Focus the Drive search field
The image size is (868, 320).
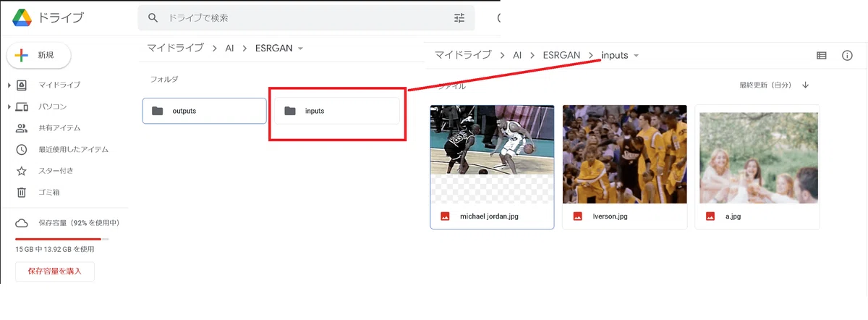pyautogui.click(x=306, y=17)
